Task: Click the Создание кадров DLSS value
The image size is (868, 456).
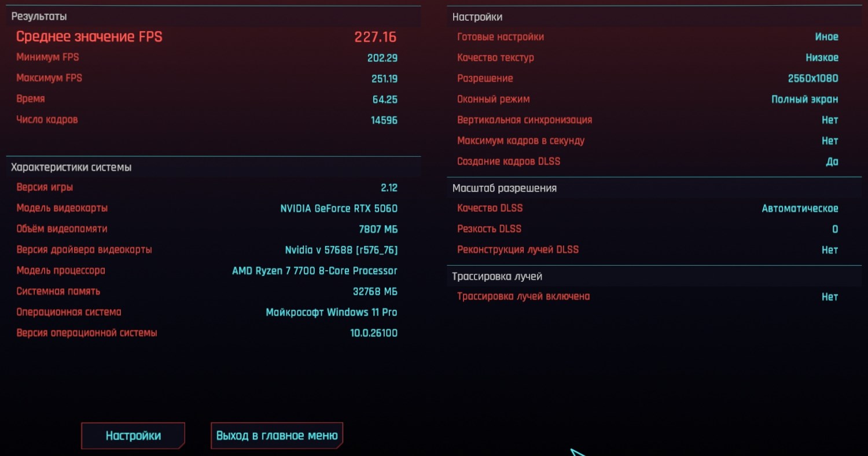Action: 832,162
